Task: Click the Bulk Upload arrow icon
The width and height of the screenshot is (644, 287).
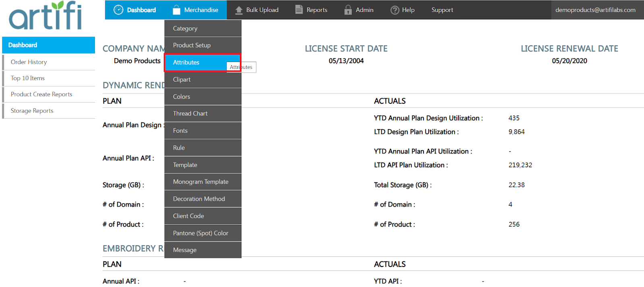Action: (239, 10)
